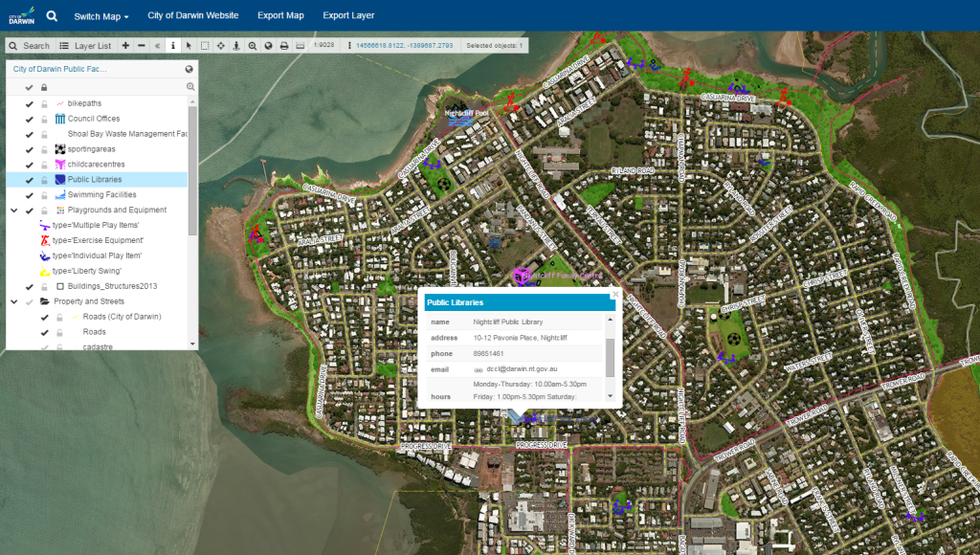This screenshot has height=555, width=980.
Task: Collapse Property and Streets group chevron
Action: [13, 301]
